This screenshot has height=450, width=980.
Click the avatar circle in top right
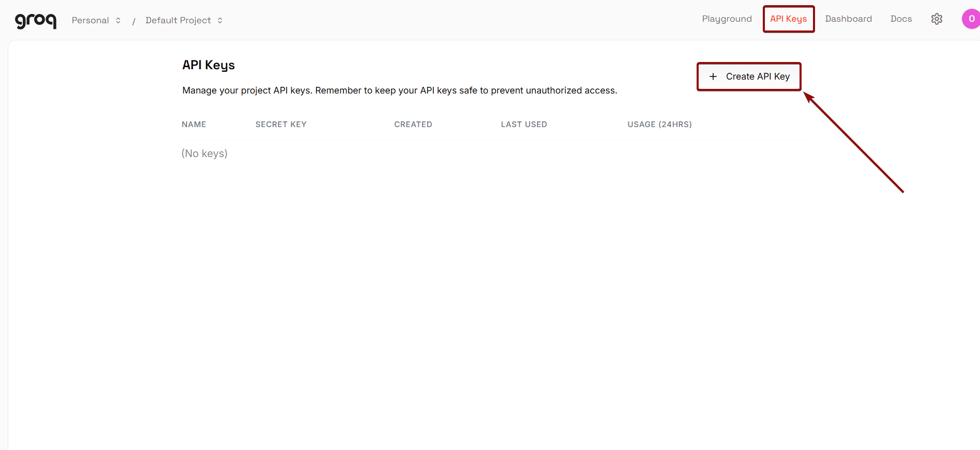coord(971,19)
